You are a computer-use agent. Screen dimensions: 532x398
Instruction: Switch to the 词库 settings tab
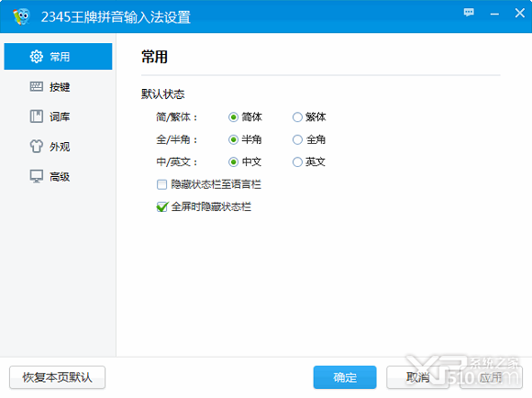click(58, 116)
